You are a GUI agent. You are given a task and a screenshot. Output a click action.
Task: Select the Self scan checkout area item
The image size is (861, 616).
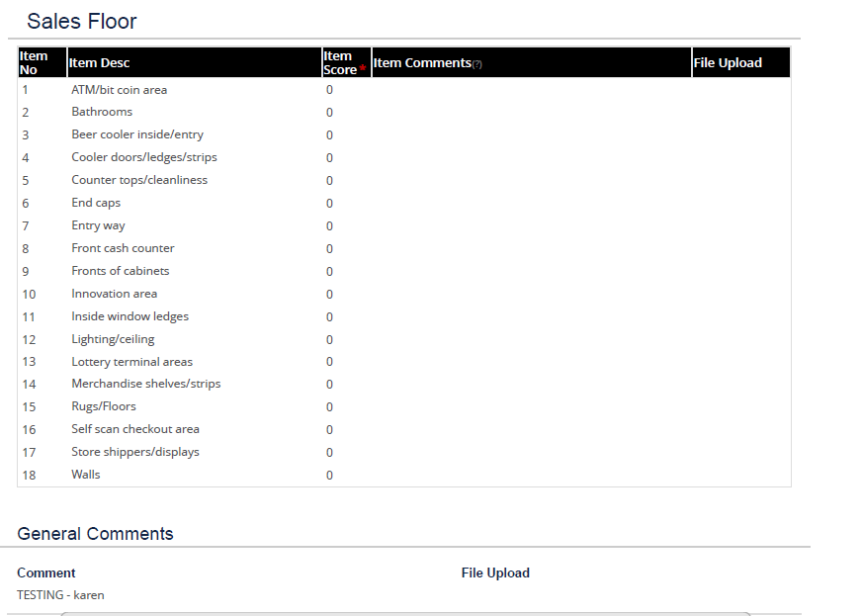coord(135,429)
